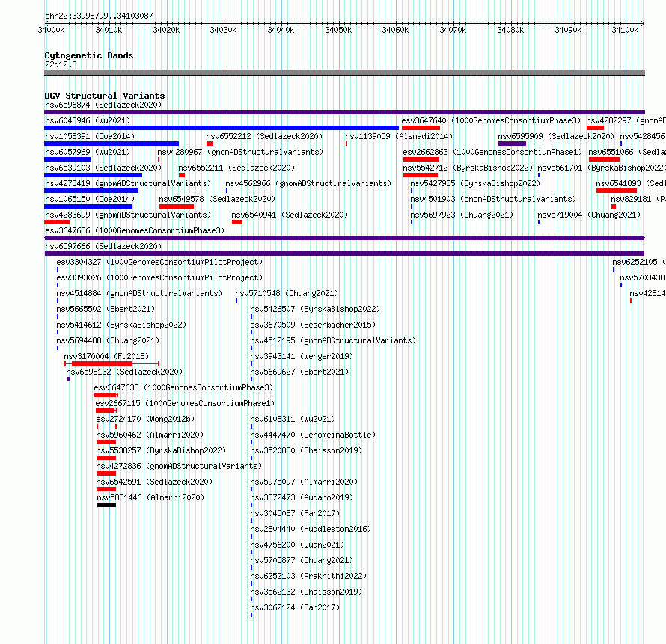The height and width of the screenshot is (644, 666).
Task: Click nsv4501903 (gnomADStructuralVariants) label
Action: click(x=493, y=199)
